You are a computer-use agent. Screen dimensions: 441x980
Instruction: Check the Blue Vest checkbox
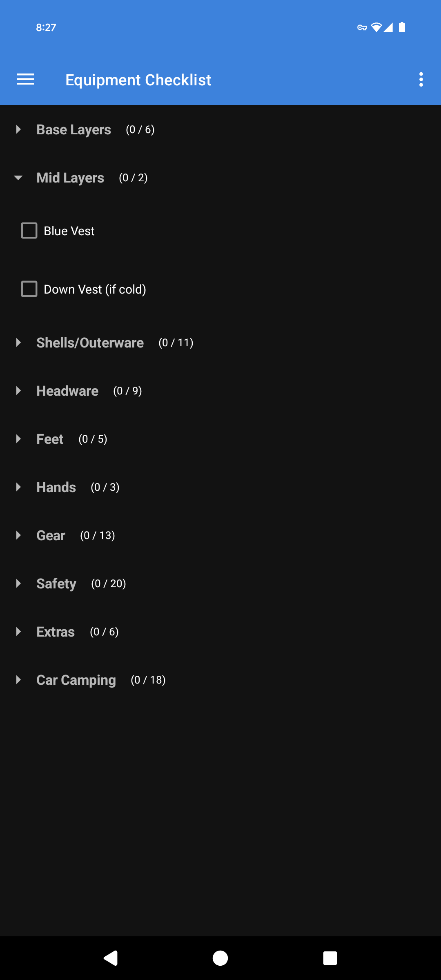[x=29, y=231]
